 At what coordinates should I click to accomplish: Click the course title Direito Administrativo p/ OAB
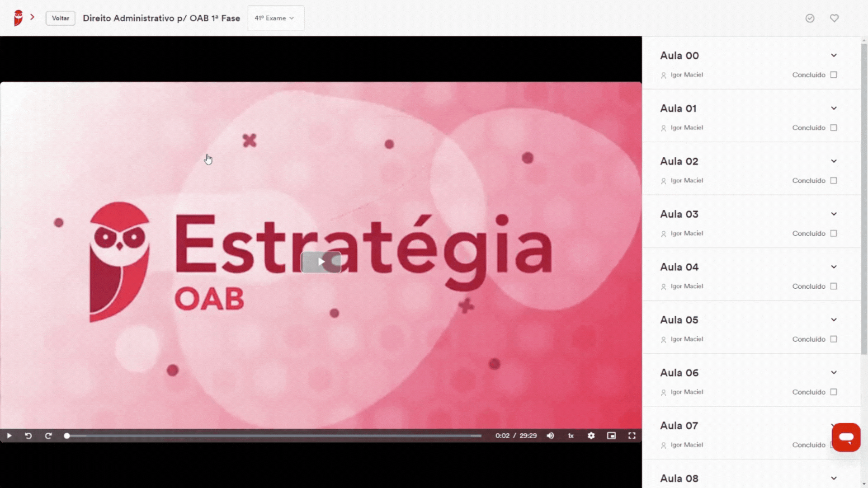[x=161, y=18]
